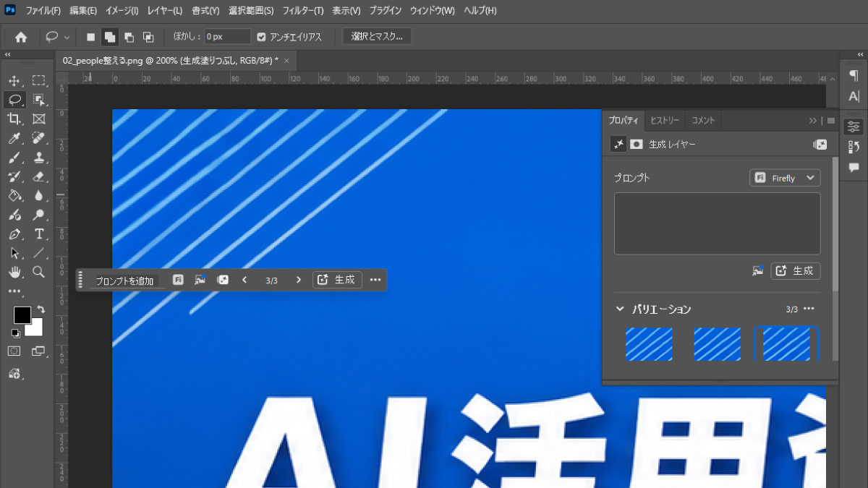Select the mask icon in Properties panel
This screenshot has width=868, height=488.
click(637, 145)
